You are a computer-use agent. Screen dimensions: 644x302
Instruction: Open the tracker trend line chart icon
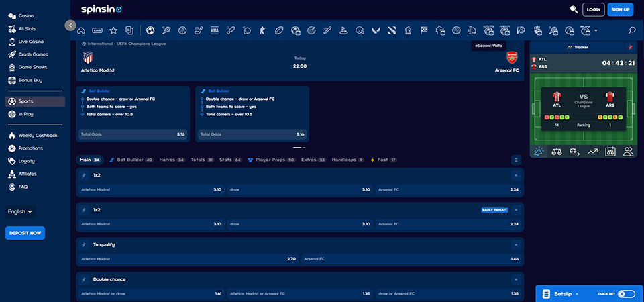592,152
